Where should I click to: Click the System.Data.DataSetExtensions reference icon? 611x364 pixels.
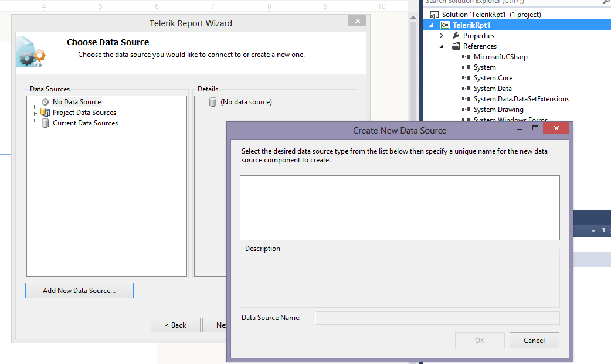click(x=466, y=98)
